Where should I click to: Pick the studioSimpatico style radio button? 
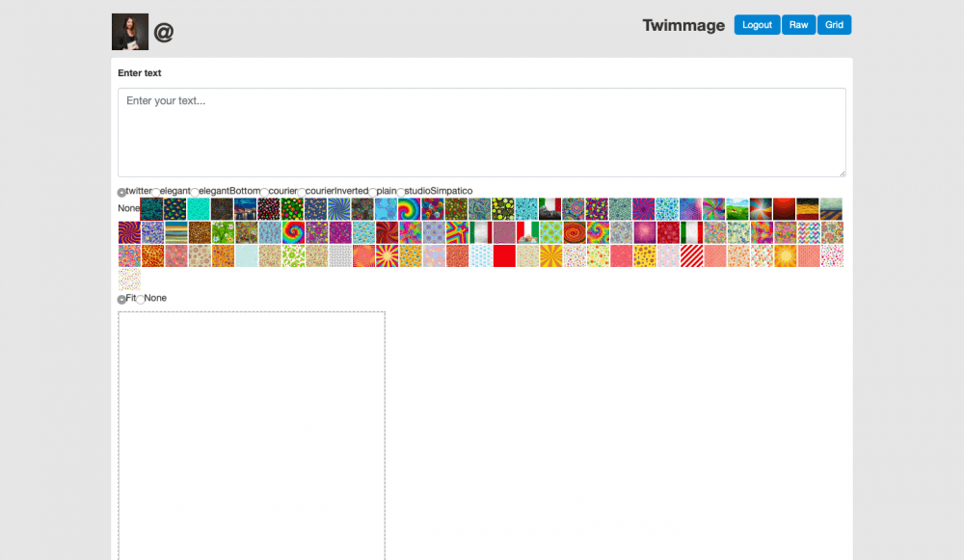pyautogui.click(x=401, y=192)
